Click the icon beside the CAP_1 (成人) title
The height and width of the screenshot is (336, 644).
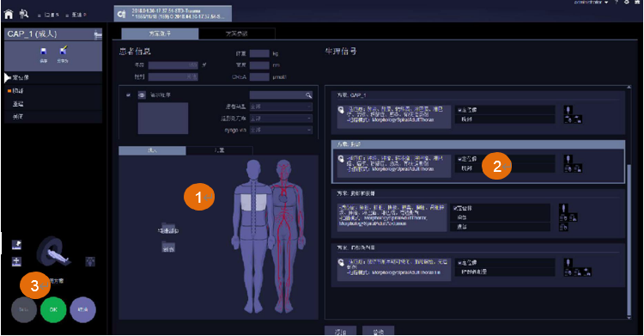pos(98,34)
